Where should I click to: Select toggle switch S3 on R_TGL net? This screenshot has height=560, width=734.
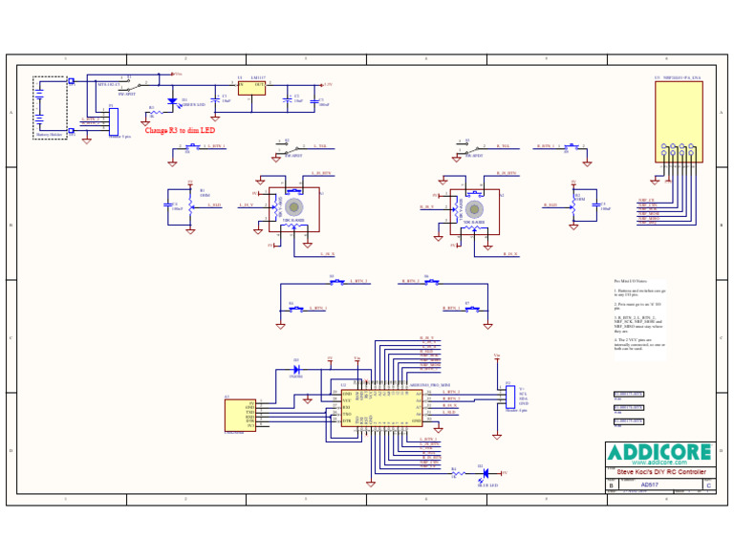click(x=471, y=147)
